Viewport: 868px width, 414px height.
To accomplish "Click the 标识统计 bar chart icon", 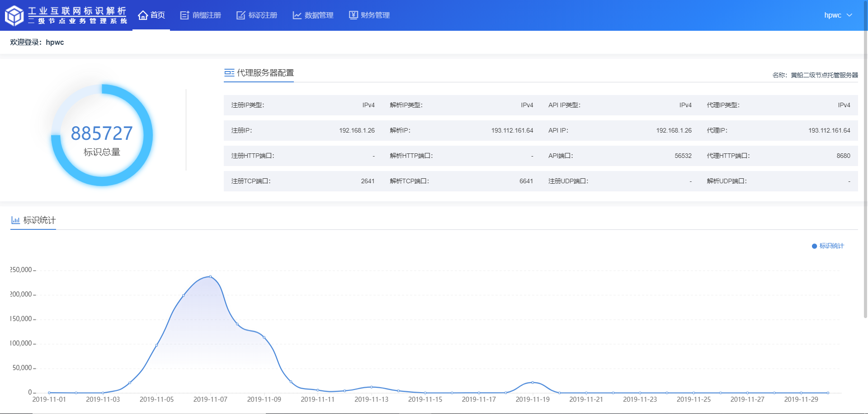I will click(x=15, y=220).
